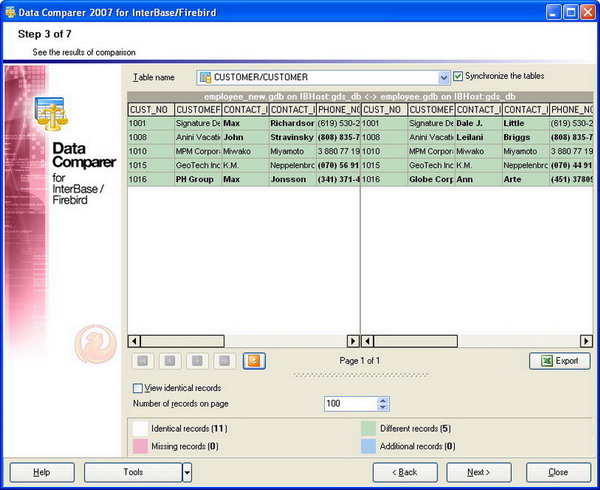
Task: Click the right grid horizontal scrollbar thumb
Action: point(416,341)
